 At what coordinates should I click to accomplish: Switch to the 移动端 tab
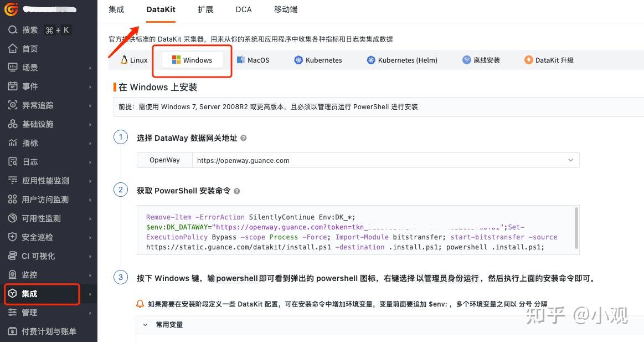[286, 9]
